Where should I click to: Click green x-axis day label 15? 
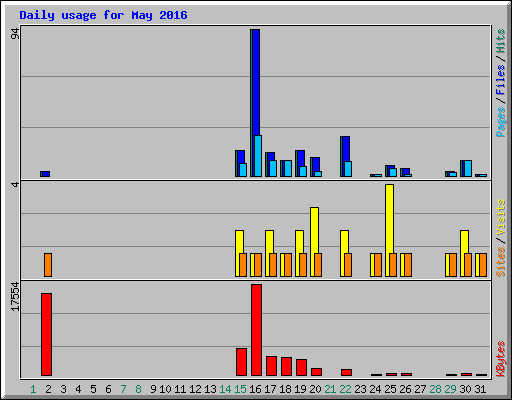[x=240, y=389]
